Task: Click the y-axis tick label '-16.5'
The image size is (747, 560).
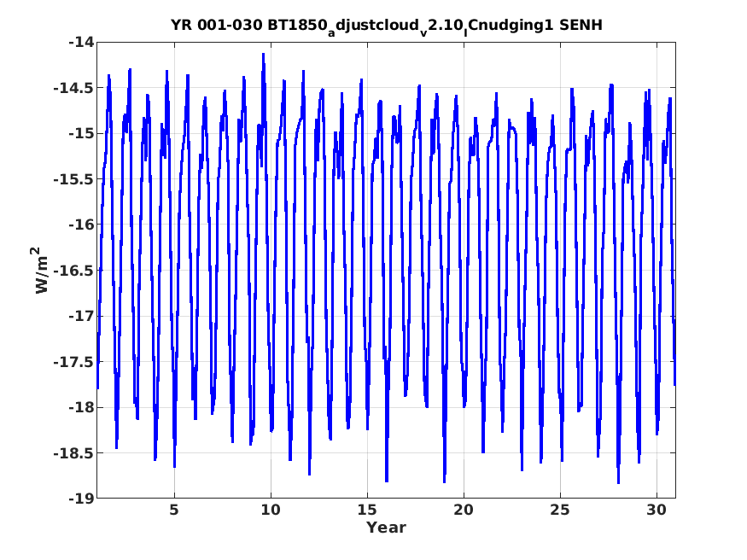Action: pyautogui.click(x=73, y=270)
